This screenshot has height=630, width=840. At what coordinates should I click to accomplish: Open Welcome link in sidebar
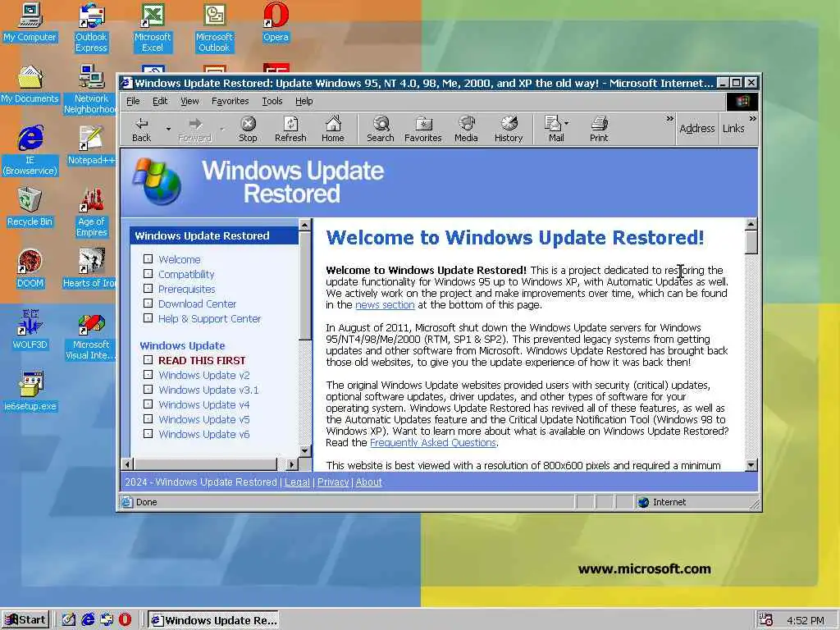(x=180, y=259)
